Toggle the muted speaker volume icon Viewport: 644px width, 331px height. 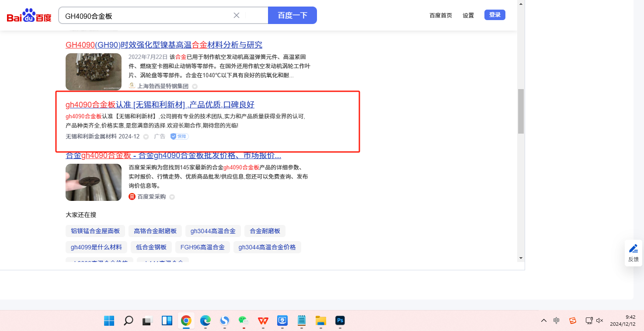(600, 321)
